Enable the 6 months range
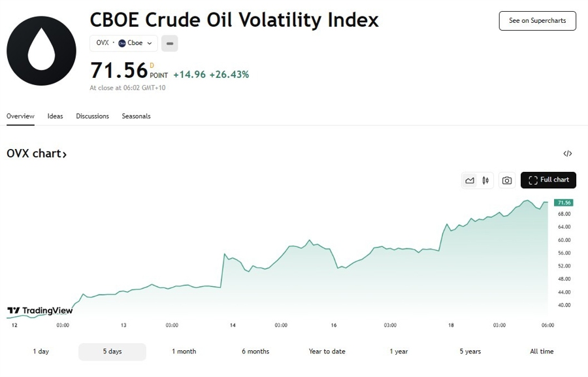The height and width of the screenshot is (377, 588). pyautogui.click(x=255, y=351)
